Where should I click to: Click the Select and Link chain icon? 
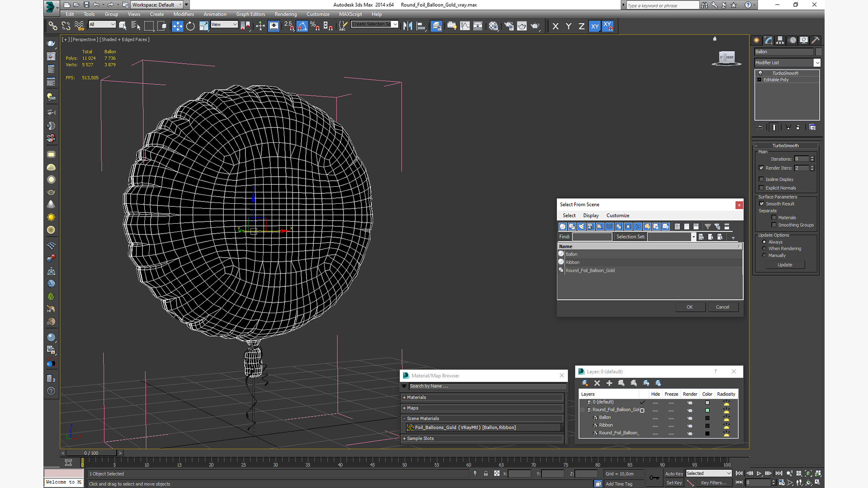point(53,26)
